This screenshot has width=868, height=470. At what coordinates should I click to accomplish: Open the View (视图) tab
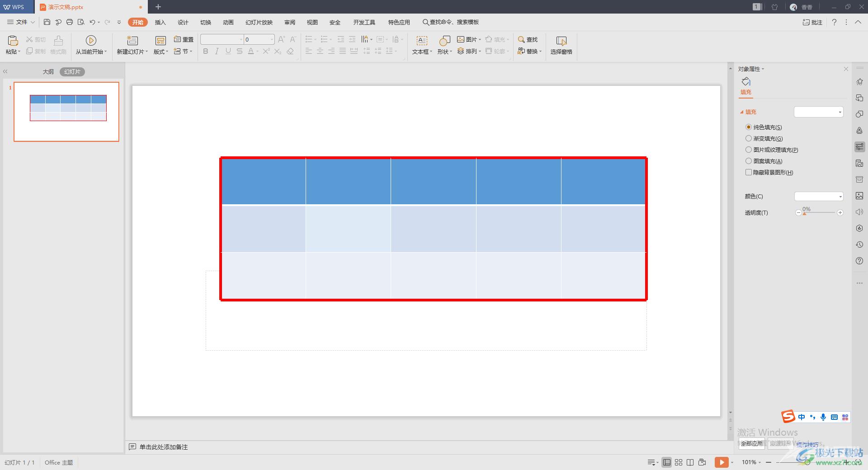(312, 22)
